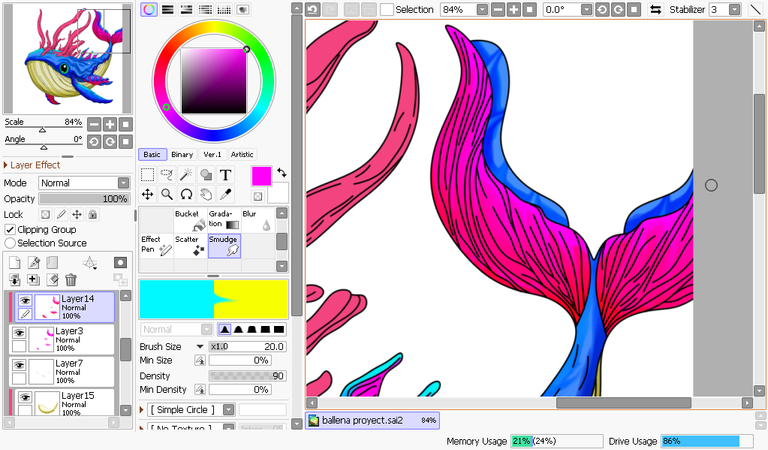Rotate view clockwise in top toolbar
Screen dimensions: 768x450
618,9
